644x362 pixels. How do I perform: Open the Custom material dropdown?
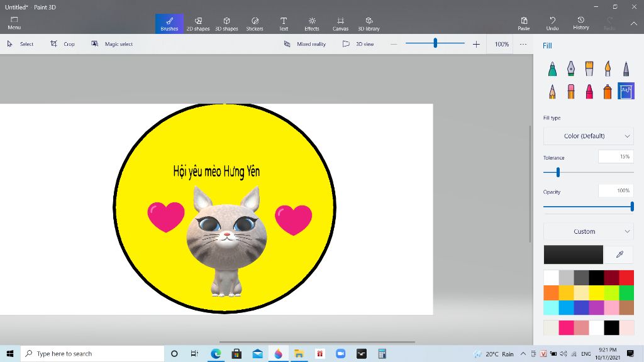coord(588,231)
